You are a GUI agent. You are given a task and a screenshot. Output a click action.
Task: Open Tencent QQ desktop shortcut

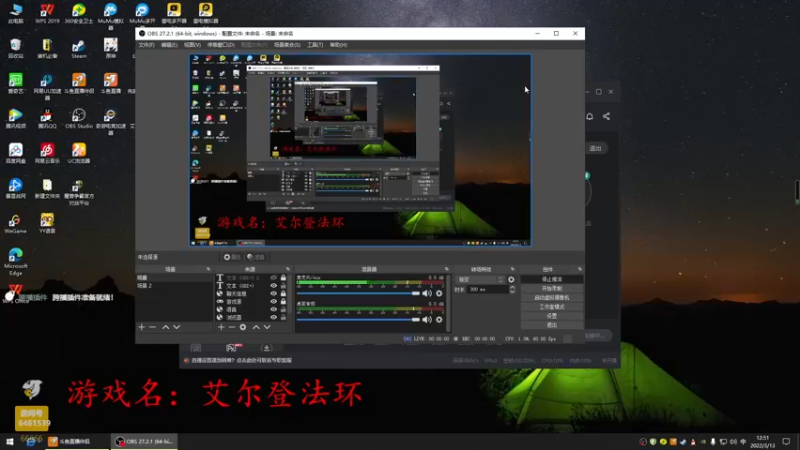(47, 118)
